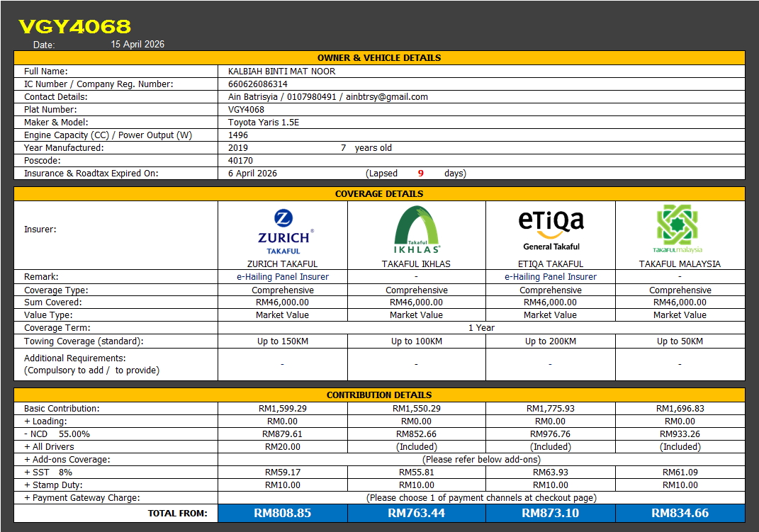
Task: Click the Contribution Details section header
Action: click(379, 395)
